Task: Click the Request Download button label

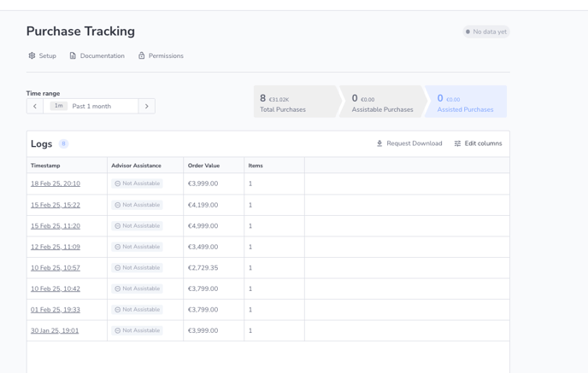Action: 415,143
